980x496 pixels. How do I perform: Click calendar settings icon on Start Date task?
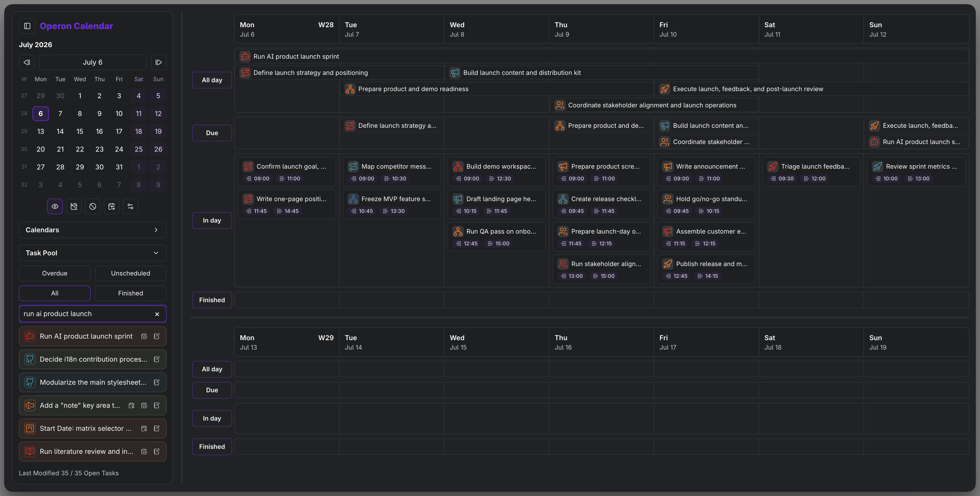coord(144,428)
